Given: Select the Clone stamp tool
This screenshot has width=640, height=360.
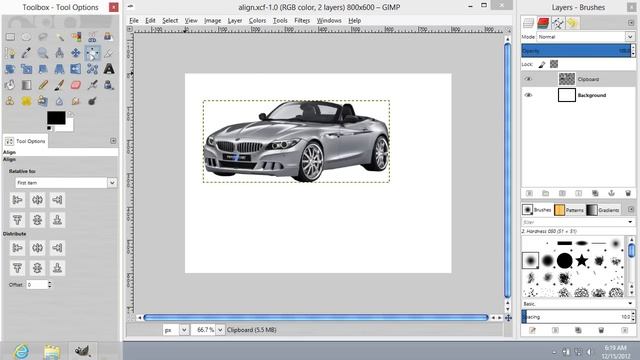Looking at the screenshot, I should [10, 101].
